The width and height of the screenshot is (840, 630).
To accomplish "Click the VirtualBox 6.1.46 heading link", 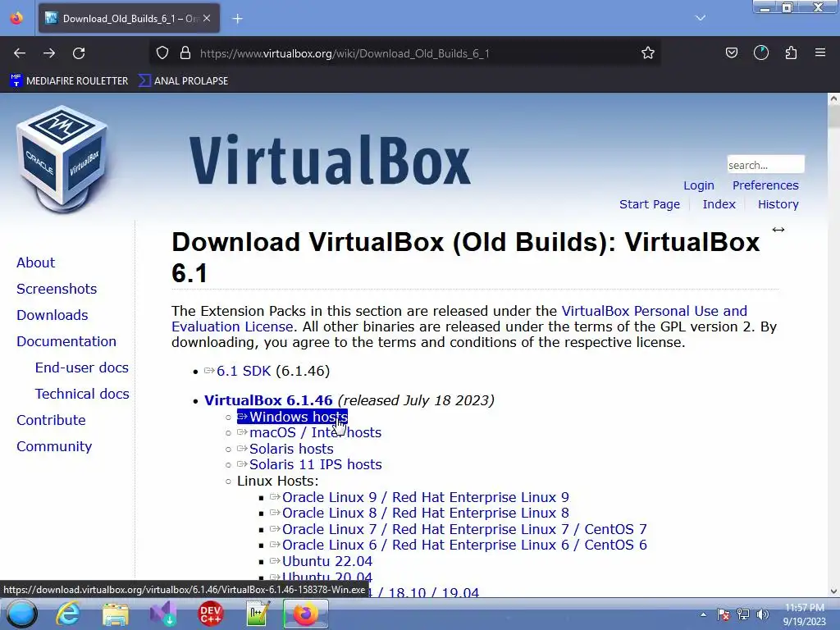I will [268, 400].
